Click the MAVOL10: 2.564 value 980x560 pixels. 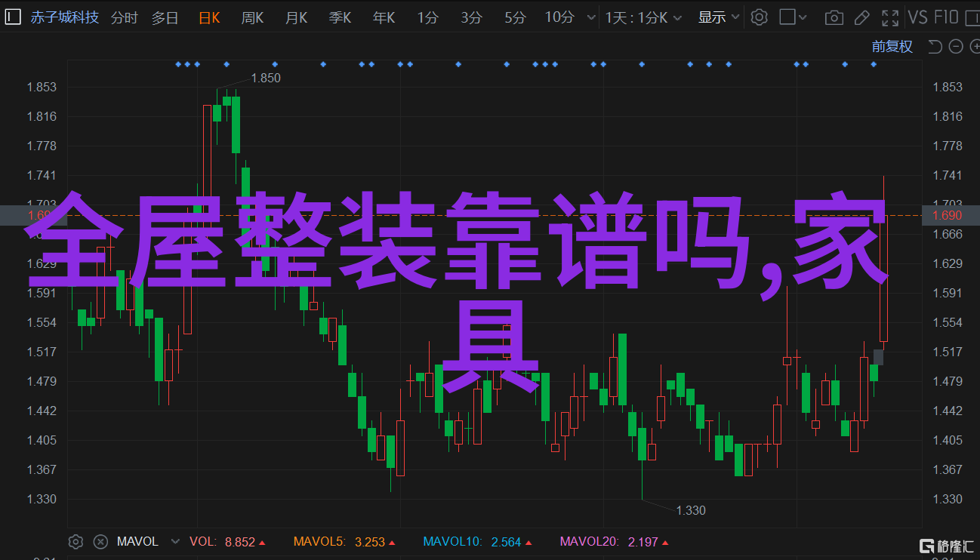477,542
